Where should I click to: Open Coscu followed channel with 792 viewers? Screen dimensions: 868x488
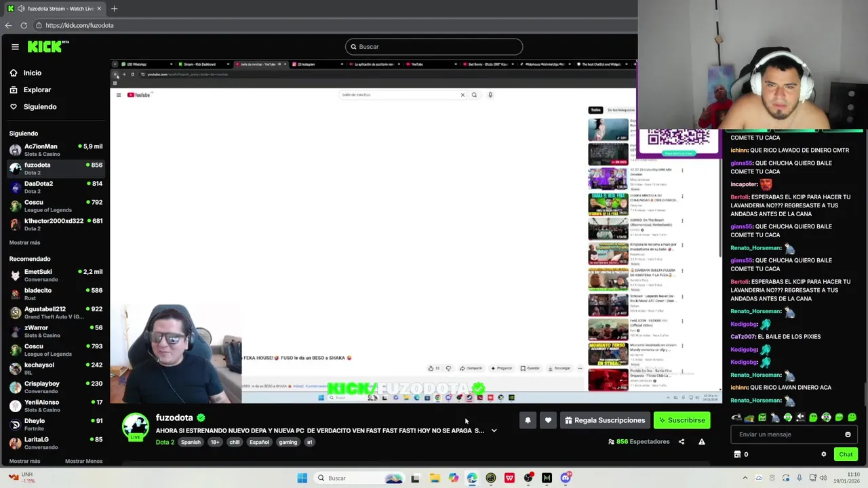pos(56,206)
